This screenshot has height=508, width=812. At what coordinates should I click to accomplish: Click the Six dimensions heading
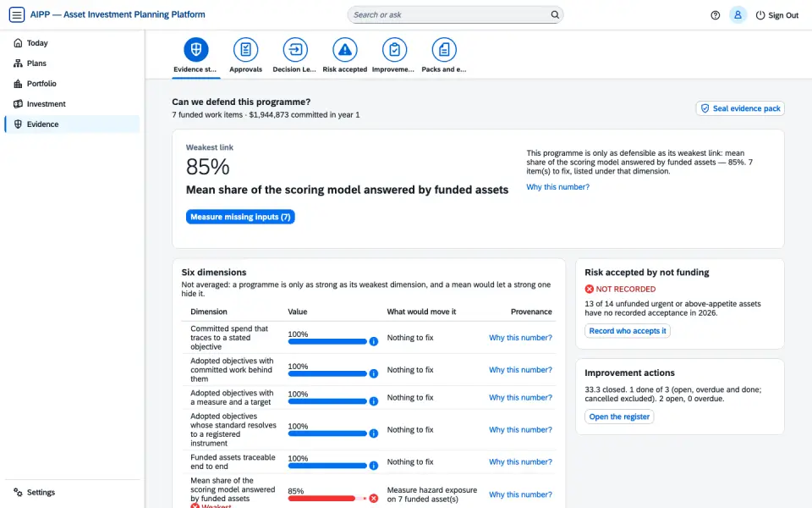coord(214,272)
